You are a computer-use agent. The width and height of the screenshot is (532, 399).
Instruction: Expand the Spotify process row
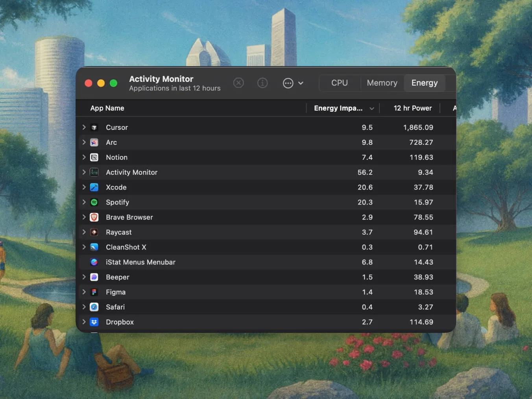[x=84, y=202]
